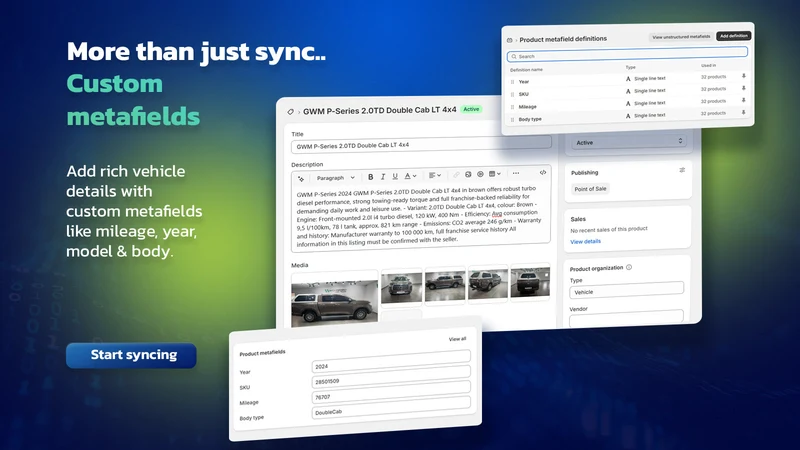The height and width of the screenshot is (450, 800).
Task: Focus the metafield definitions Search box
Action: (x=628, y=54)
